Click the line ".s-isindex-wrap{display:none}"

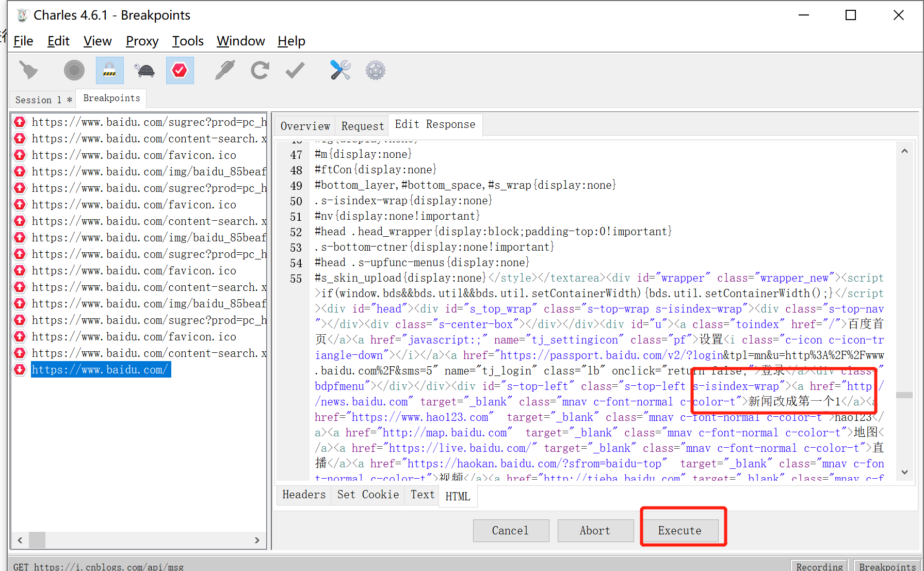coord(403,200)
